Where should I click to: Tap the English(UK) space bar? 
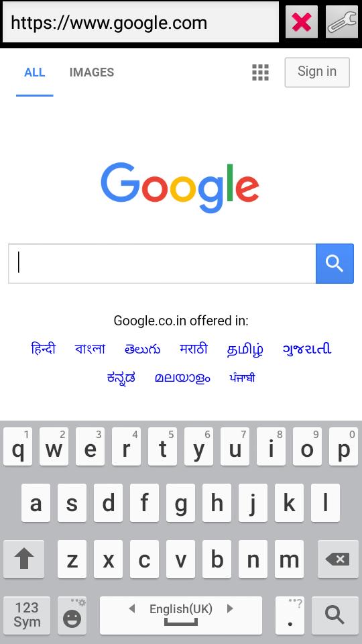click(181, 615)
